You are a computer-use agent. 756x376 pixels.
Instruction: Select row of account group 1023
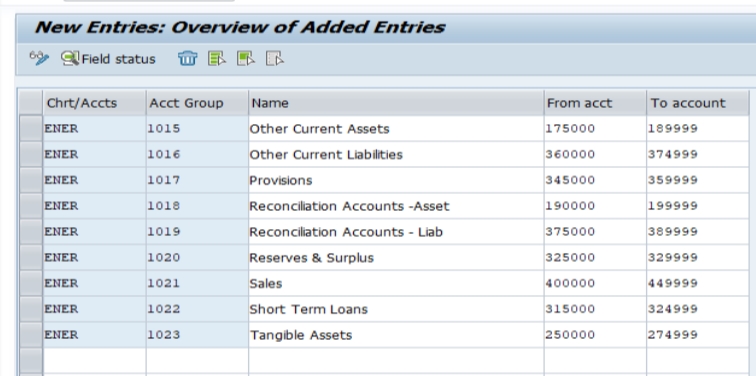click(31, 335)
